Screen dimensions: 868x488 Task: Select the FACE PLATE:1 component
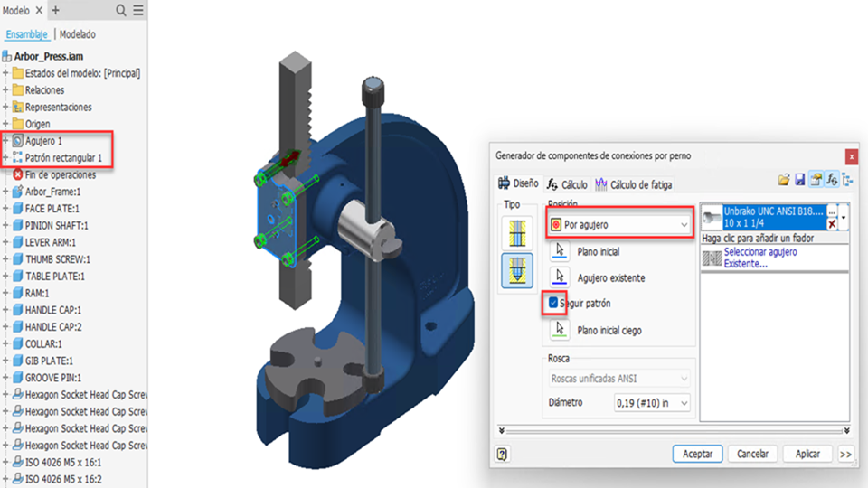point(52,209)
